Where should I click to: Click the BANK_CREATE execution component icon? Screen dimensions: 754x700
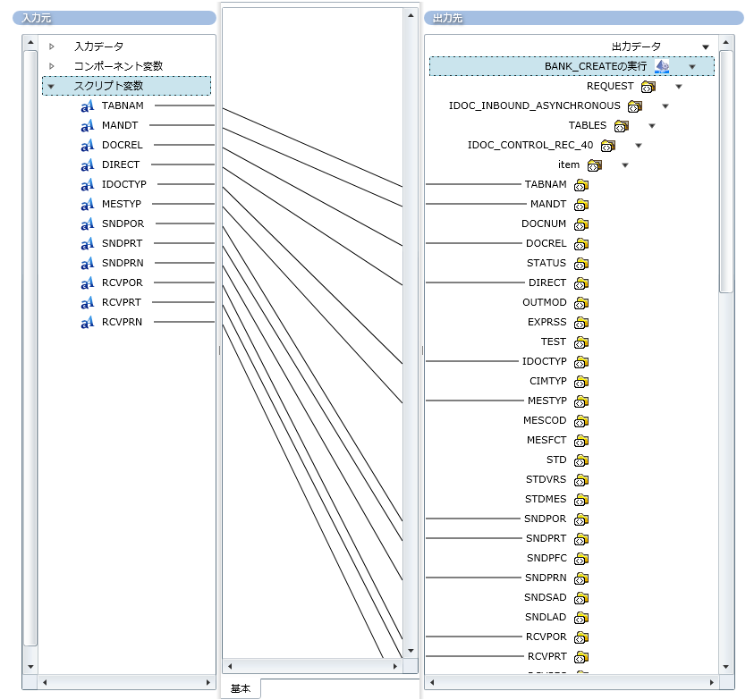coord(663,66)
